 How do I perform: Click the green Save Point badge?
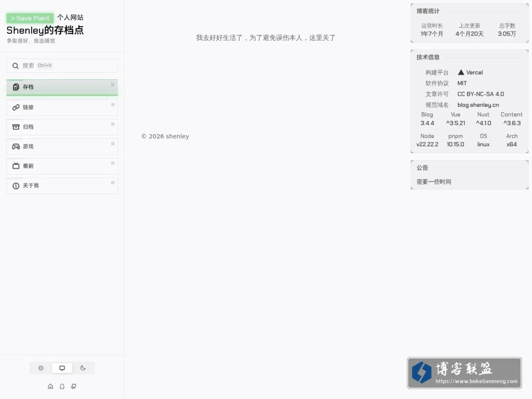pyautogui.click(x=30, y=18)
